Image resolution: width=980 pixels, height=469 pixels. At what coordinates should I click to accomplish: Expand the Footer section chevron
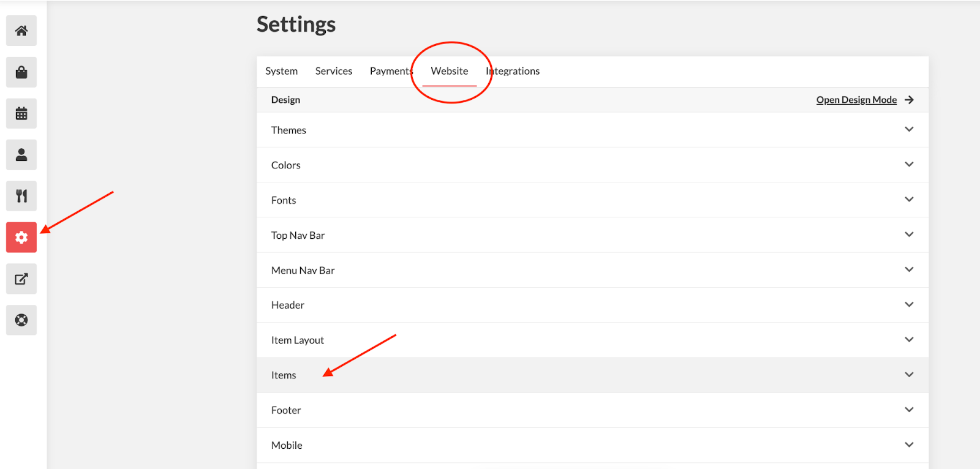click(x=909, y=410)
